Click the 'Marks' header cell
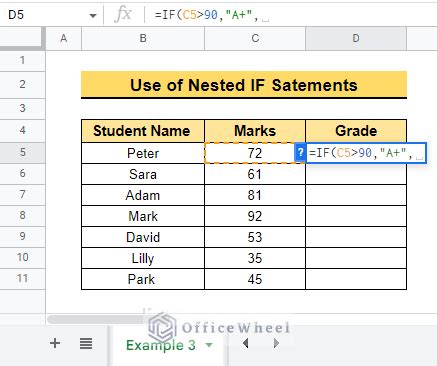This screenshot has width=437, height=366. tap(255, 131)
